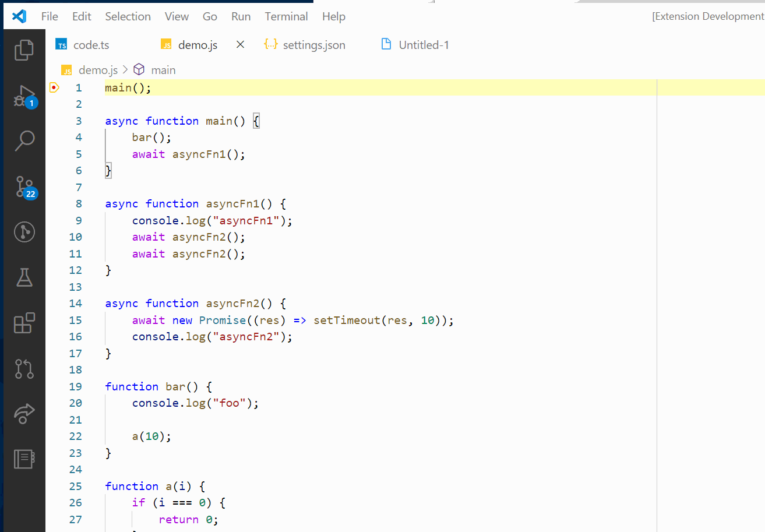
Task: Click main symbol in the breadcrumb
Action: 163,70
